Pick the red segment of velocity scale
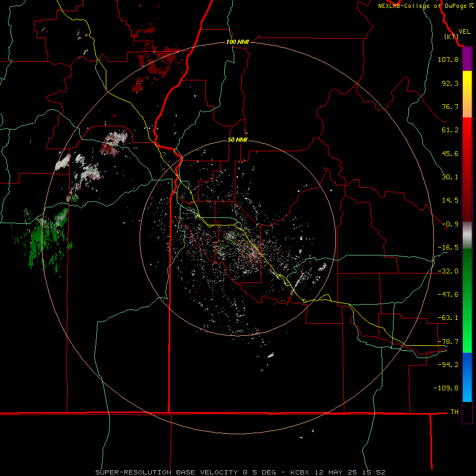The height and width of the screenshot is (476, 476). [x=467, y=169]
